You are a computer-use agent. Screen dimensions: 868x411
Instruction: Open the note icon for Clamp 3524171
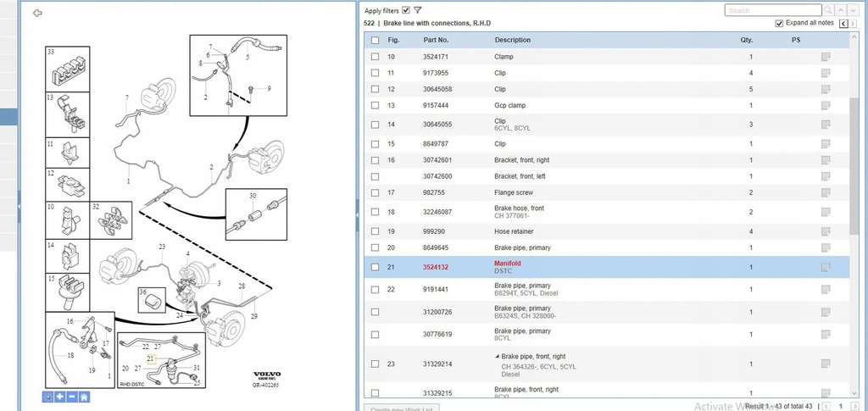(x=826, y=57)
